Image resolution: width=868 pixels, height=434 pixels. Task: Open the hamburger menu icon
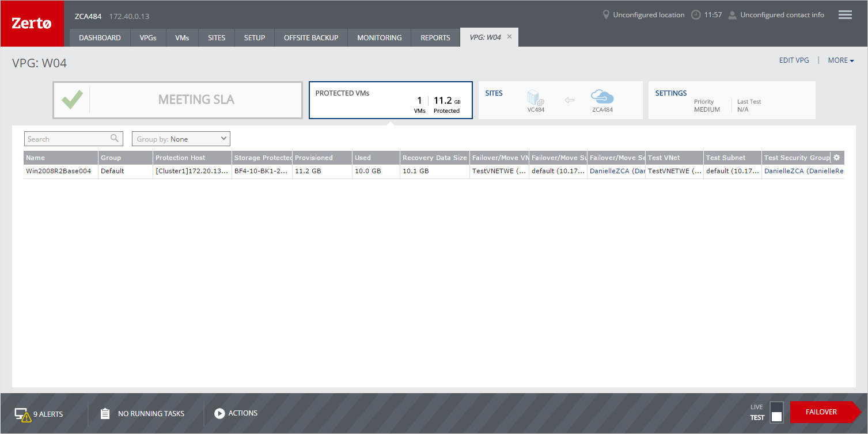[x=845, y=15]
